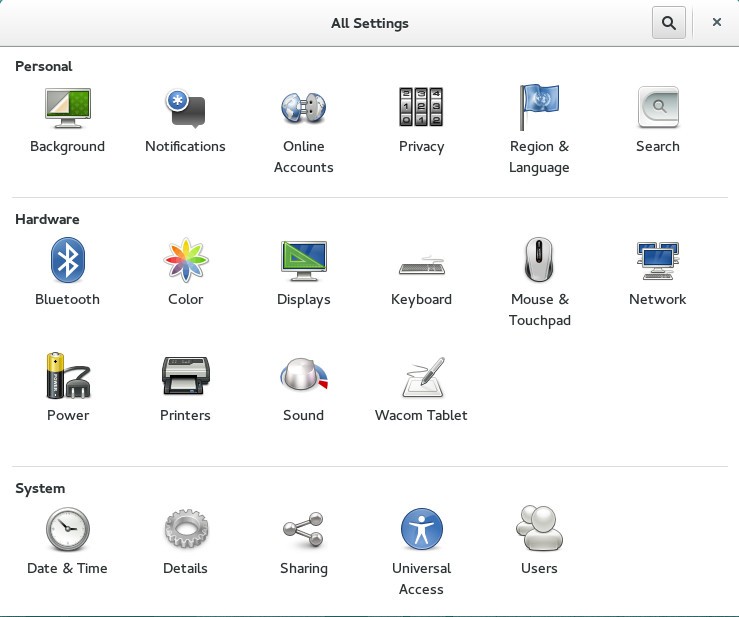This screenshot has width=739, height=617.
Task: Select the Keyboard settings icon
Action: 421,264
